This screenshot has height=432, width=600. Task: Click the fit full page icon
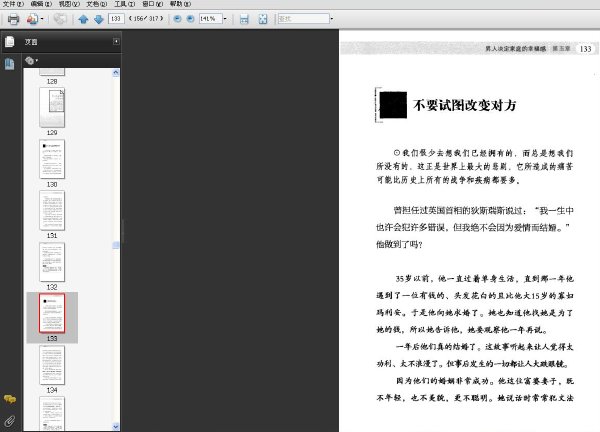[263, 19]
